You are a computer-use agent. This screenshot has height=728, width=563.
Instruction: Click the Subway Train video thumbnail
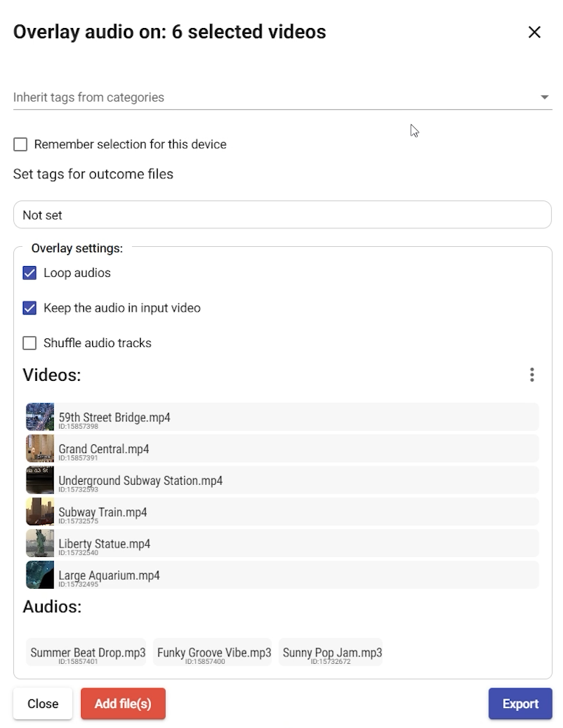pos(40,512)
